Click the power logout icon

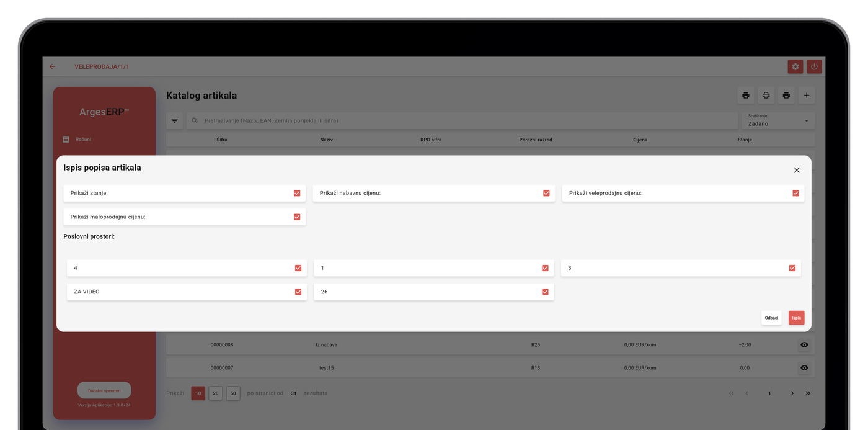point(814,66)
